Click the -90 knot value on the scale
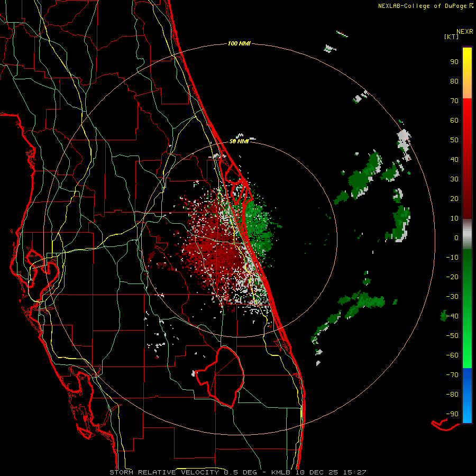 pyautogui.click(x=452, y=414)
